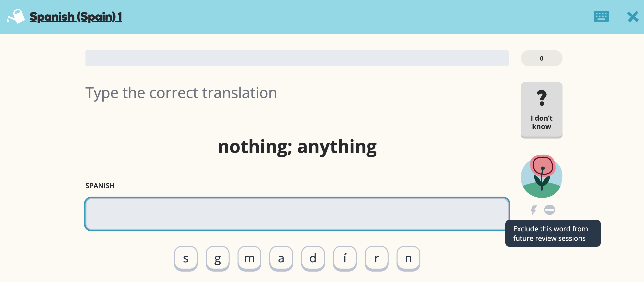The image size is (644, 282).
Task: Insert the letter "m" from keys
Action: (x=249, y=258)
